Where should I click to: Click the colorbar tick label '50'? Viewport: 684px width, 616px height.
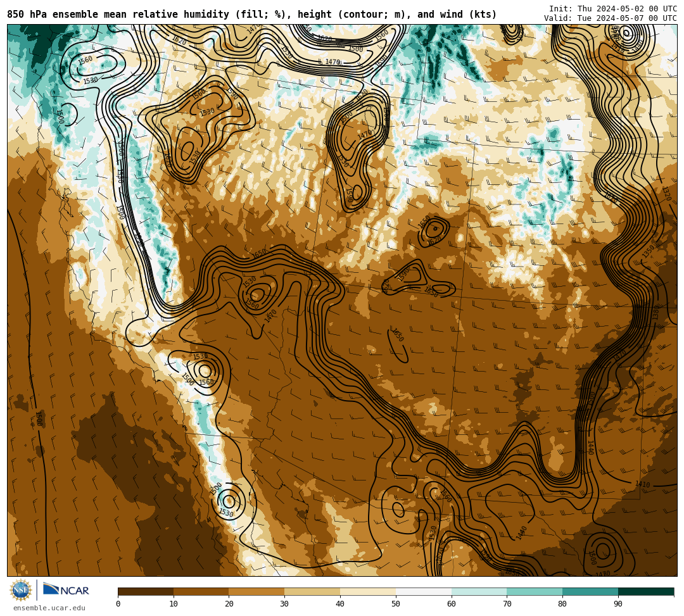[396, 604]
